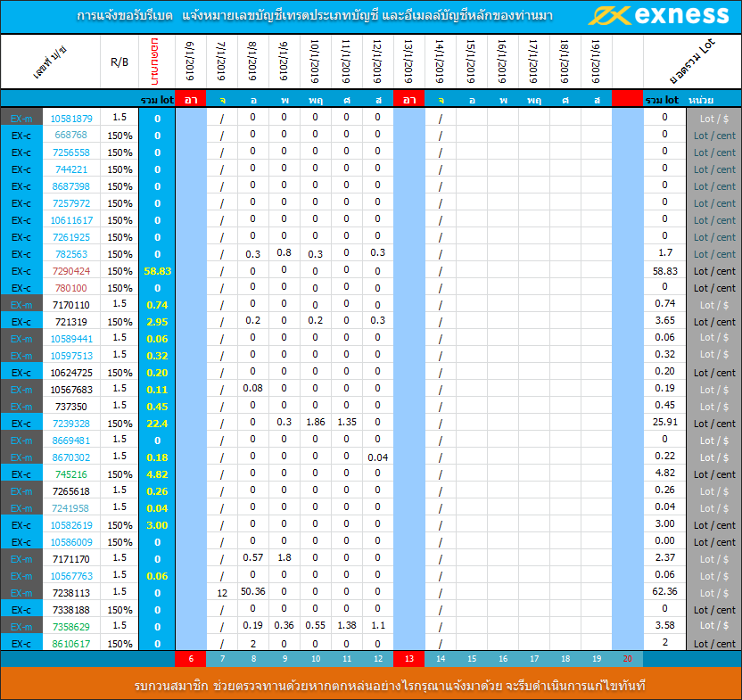The height and width of the screenshot is (700, 742).
Task: Click the 0.57 lot cell
Action: [252, 558]
